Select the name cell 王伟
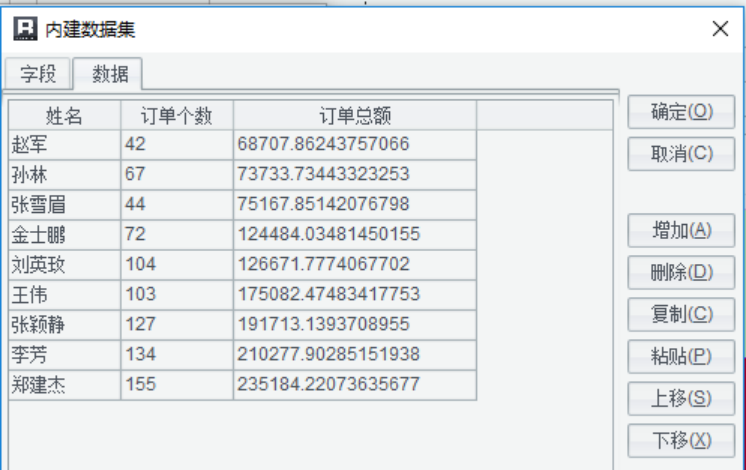This screenshot has height=470, width=746. coord(64,294)
